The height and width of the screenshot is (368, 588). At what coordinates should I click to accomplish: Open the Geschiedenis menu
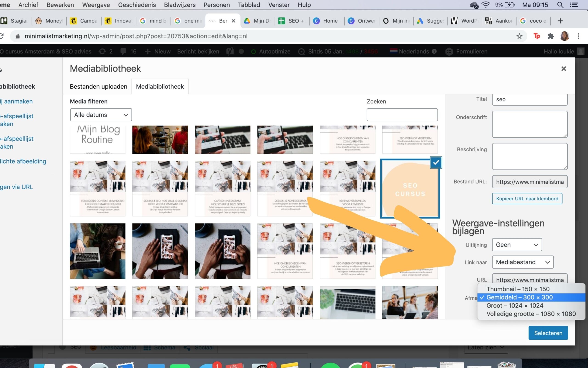coord(137,5)
